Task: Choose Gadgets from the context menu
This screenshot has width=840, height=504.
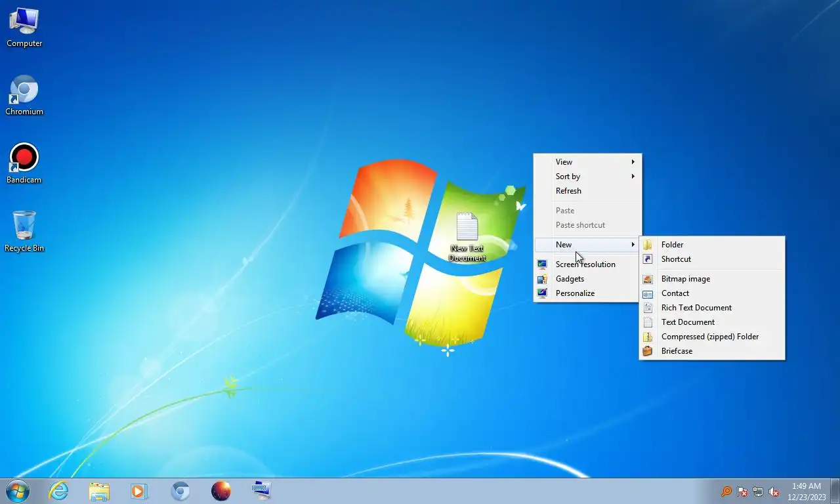Action: pos(587,279)
